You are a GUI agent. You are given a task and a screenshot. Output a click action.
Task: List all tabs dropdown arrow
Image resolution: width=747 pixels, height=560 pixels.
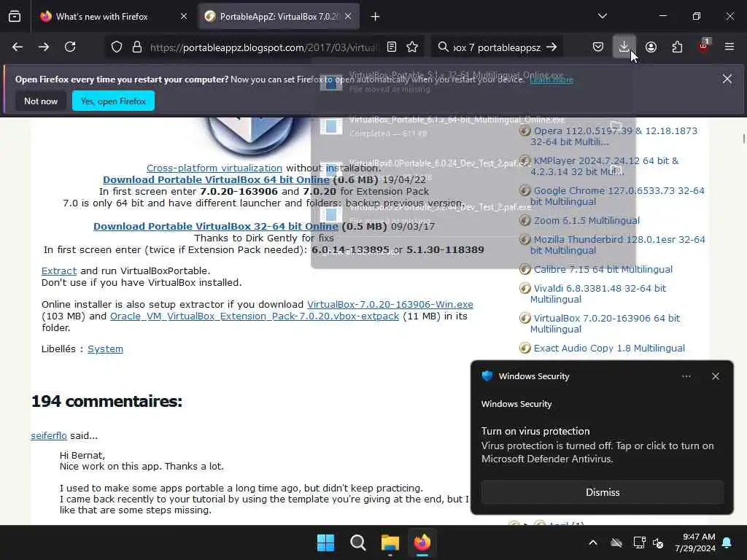[603, 17]
